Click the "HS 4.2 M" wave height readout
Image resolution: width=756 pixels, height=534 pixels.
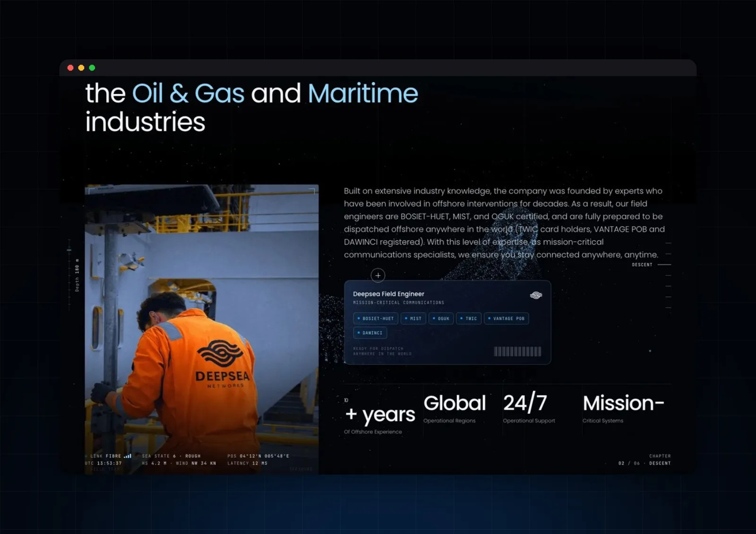154,463
